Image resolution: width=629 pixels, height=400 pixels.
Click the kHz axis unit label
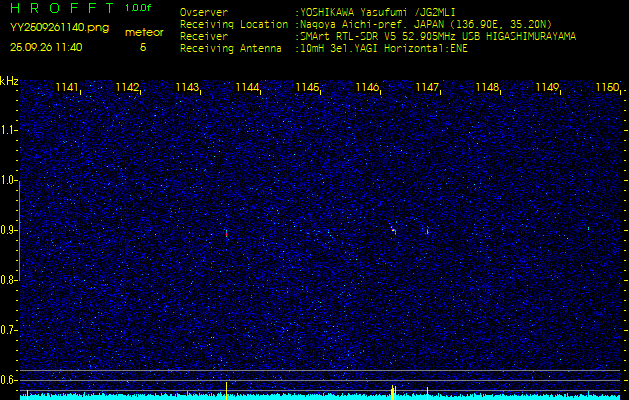[x=9, y=81]
